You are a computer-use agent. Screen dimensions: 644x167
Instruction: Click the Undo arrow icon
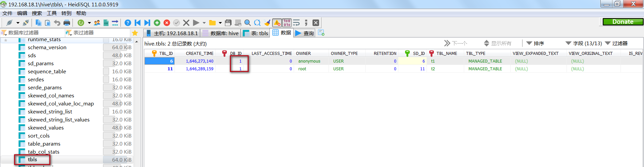[x=57, y=23]
